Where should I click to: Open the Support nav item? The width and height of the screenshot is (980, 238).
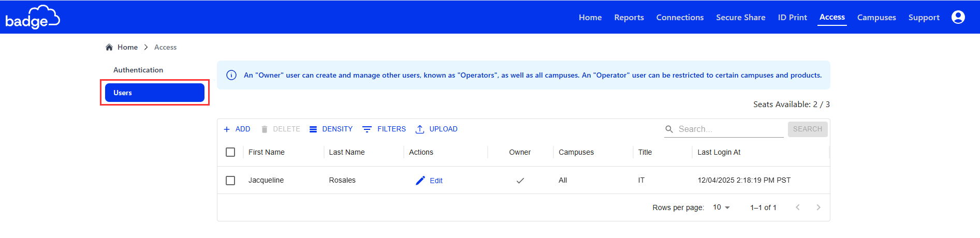point(924,17)
